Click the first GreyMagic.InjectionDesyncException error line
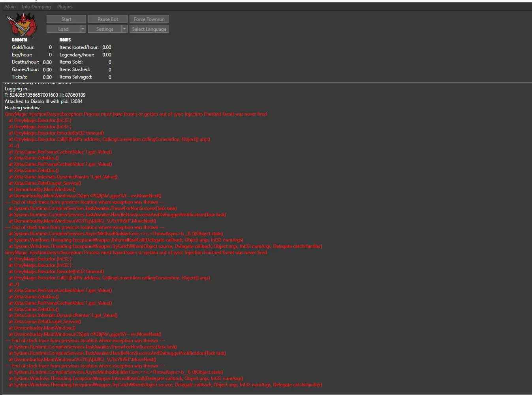 pos(136,114)
